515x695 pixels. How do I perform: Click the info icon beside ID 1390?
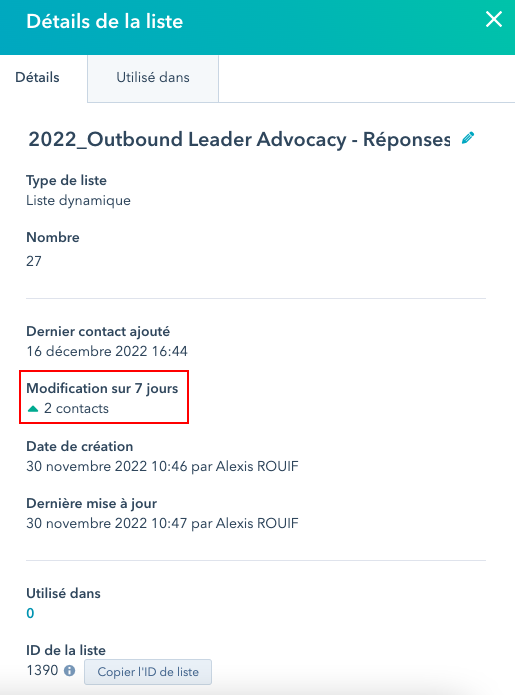point(70,671)
